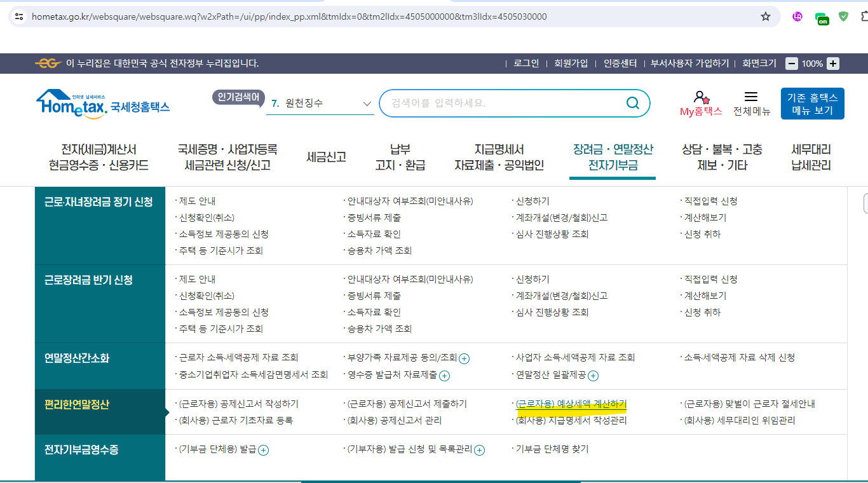Click 신청 취하 under 근로·자녀장려금 정기 신청
This screenshot has width=868, height=483.
[702, 235]
